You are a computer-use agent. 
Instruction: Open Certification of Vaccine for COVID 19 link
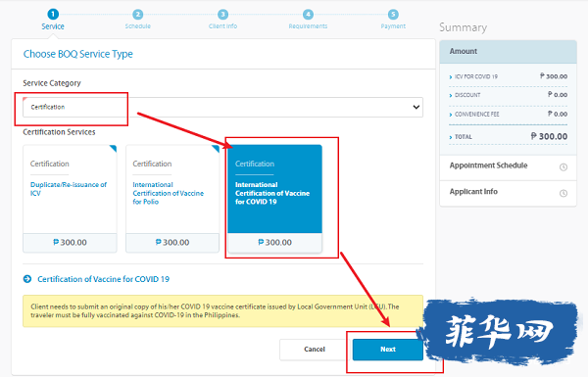click(104, 279)
